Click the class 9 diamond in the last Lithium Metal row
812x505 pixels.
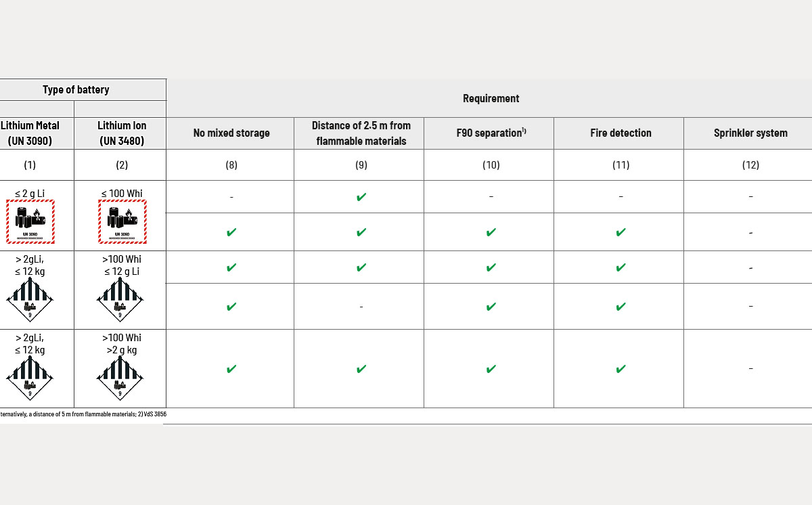(x=30, y=378)
